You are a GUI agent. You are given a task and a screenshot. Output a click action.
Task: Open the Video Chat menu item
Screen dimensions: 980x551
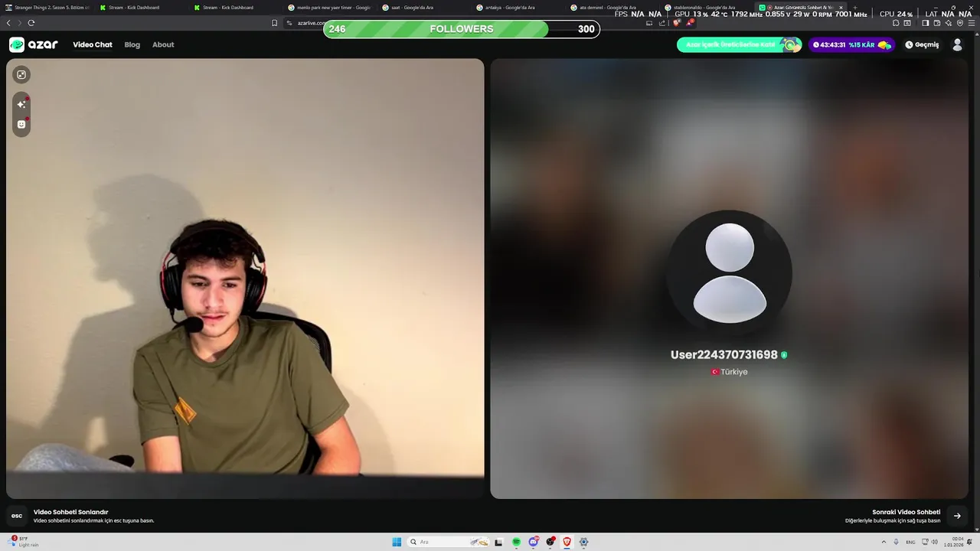click(x=93, y=44)
